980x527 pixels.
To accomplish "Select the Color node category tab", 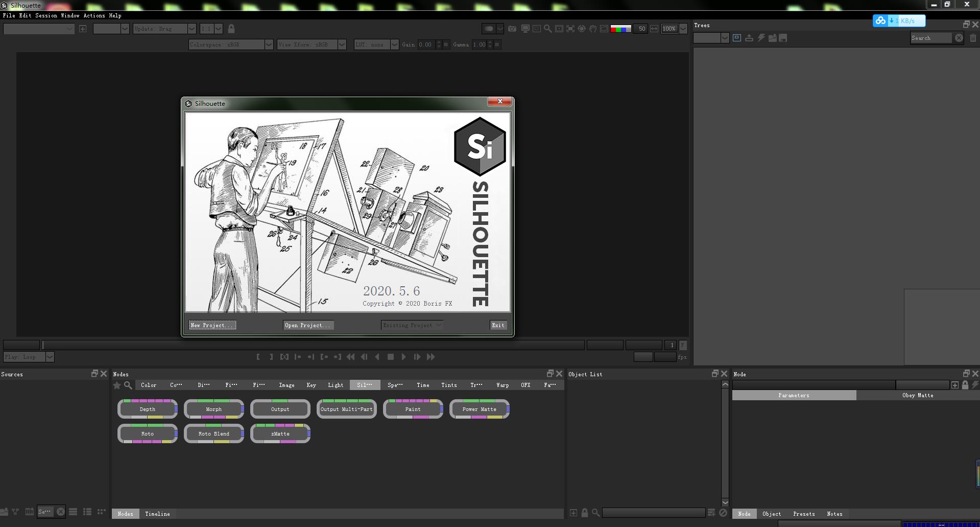I will (149, 385).
